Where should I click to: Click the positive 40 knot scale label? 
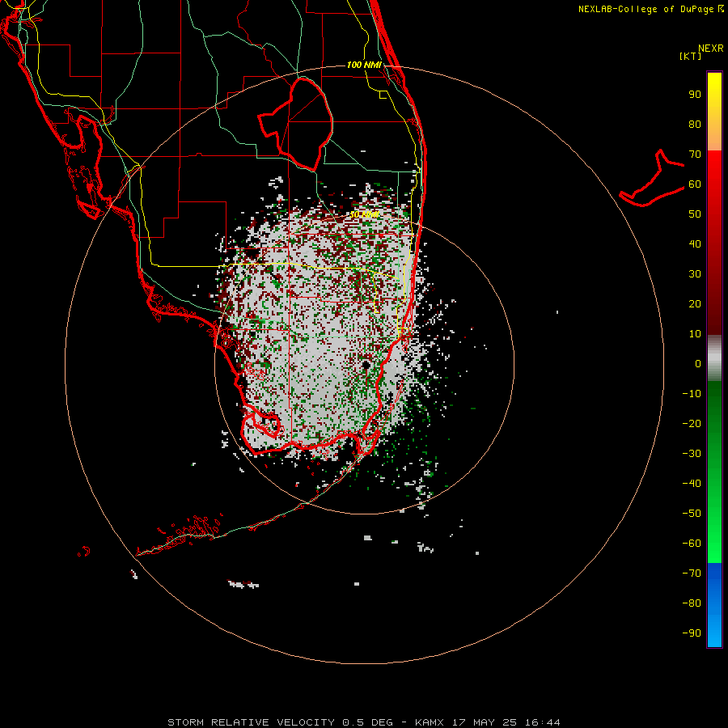point(695,243)
